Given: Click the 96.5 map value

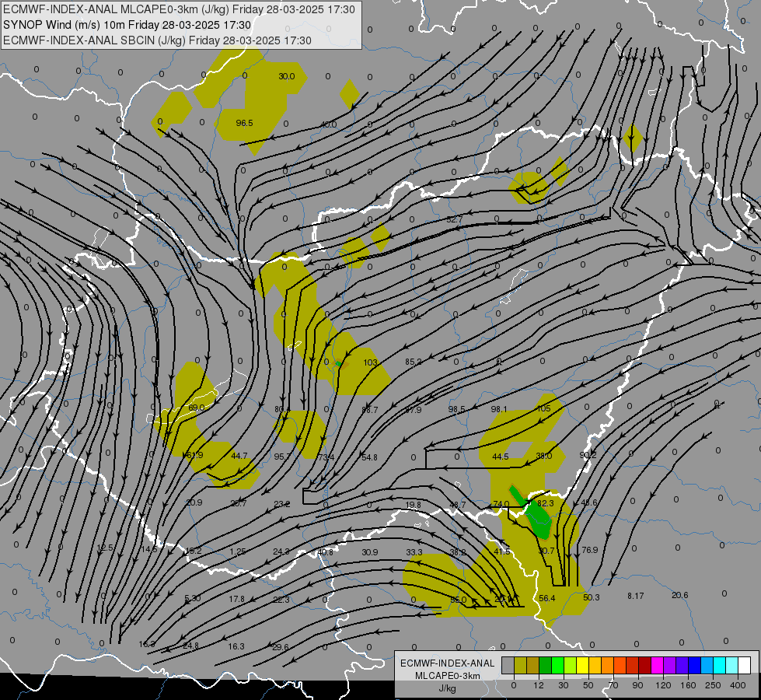Looking at the screenshot, I should click(244, 123).
